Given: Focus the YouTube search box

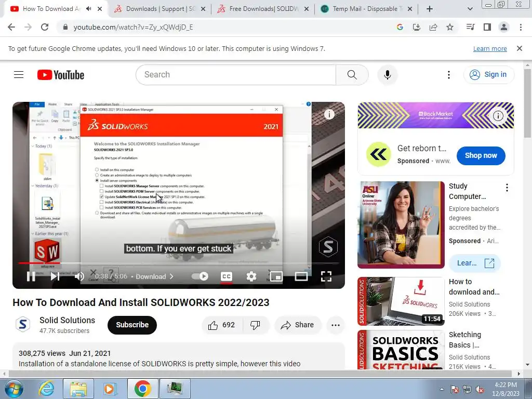Looking at the screenshot, I should coord(236,75).
